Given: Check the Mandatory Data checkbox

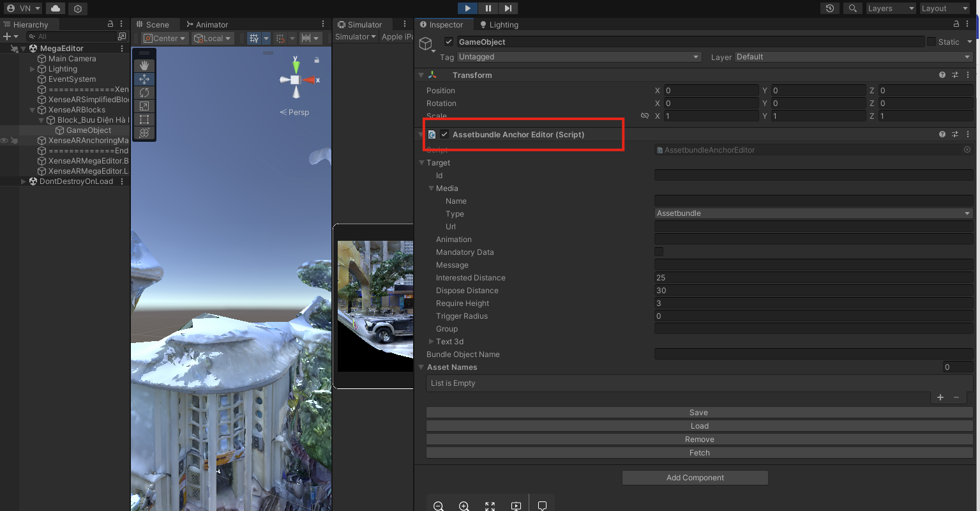Looking at the screenshot, I should coord(659,252).
